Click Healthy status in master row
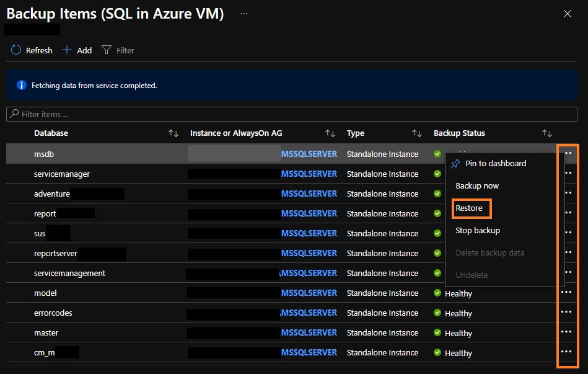 pos(459,334)
